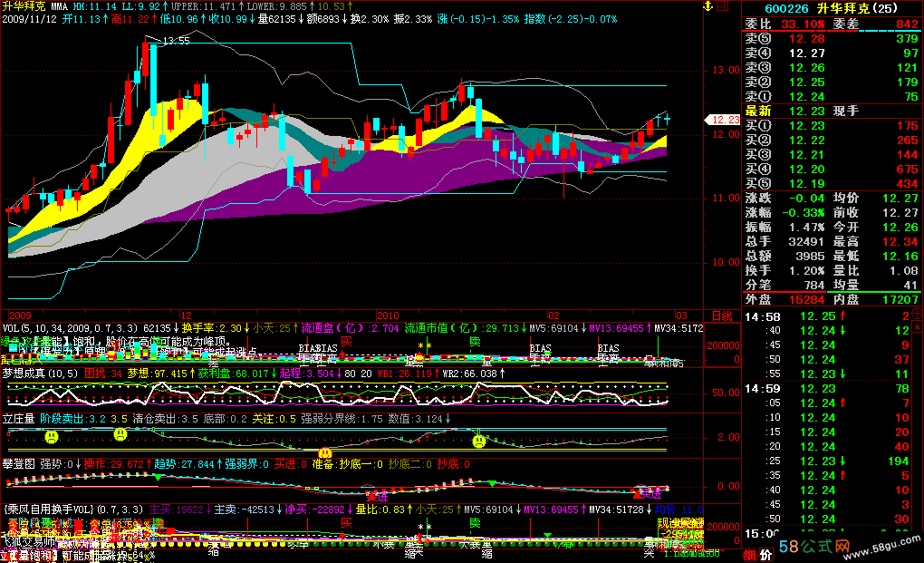Click the 14:59 tick row with volume 78
924x563 pixels.
pos(827,389)
